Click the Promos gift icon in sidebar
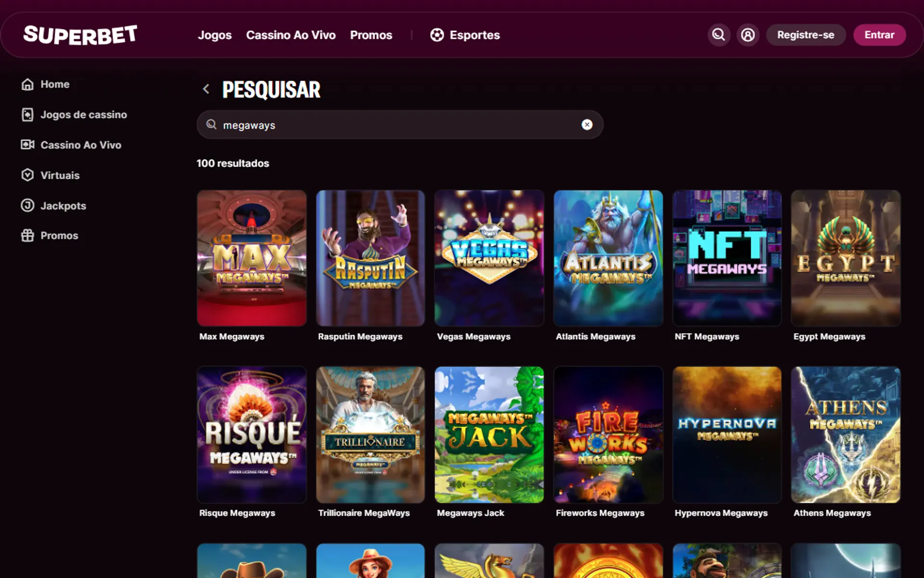The image size is (924, 578). pyautogui.click(x=27, y=236)
